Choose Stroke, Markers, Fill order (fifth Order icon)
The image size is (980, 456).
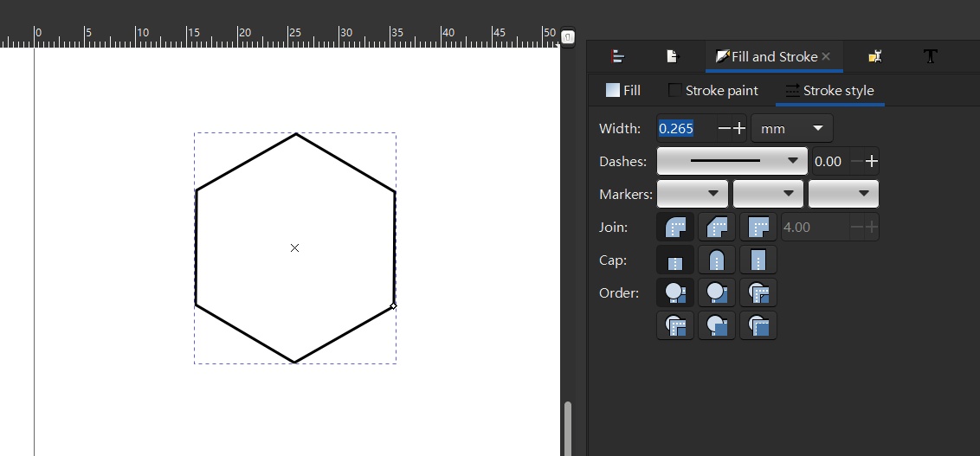point(717,325)
